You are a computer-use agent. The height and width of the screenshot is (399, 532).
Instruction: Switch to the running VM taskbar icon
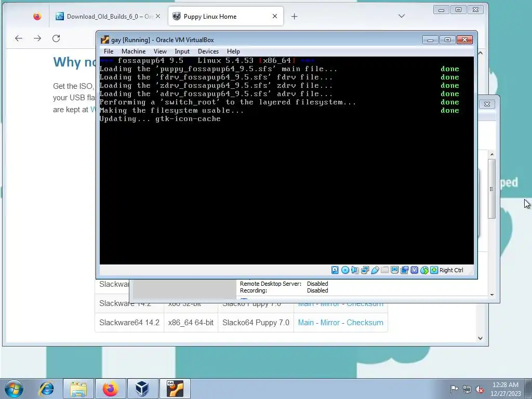(x=175, y=389)
